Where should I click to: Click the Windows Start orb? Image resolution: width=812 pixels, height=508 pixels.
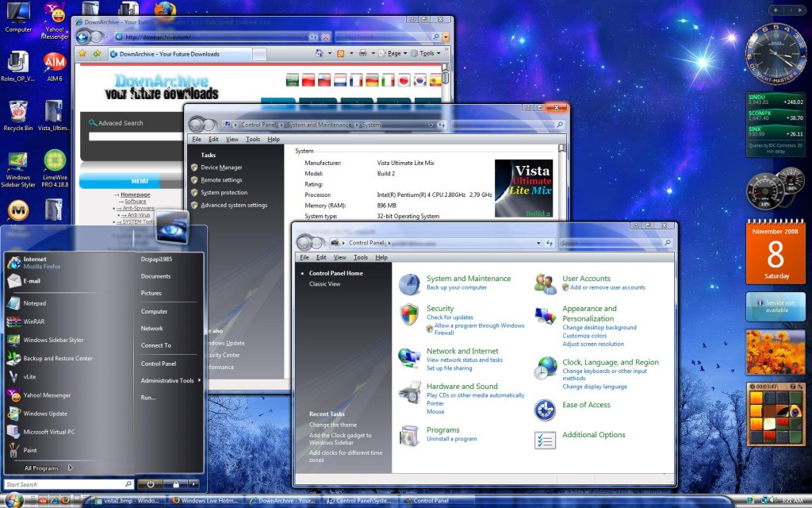pos(14,500)
